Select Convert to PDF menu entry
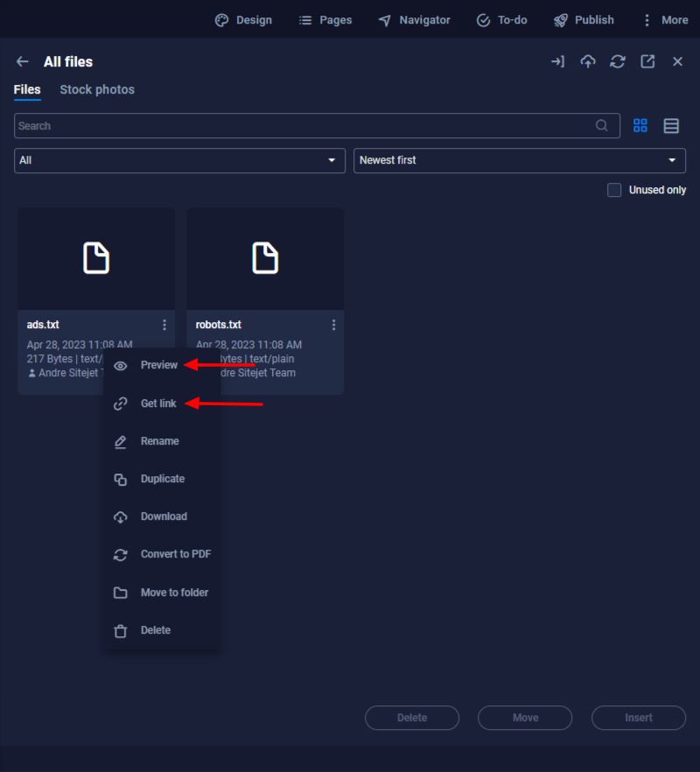700x772 pixels. tap(175, 554)
